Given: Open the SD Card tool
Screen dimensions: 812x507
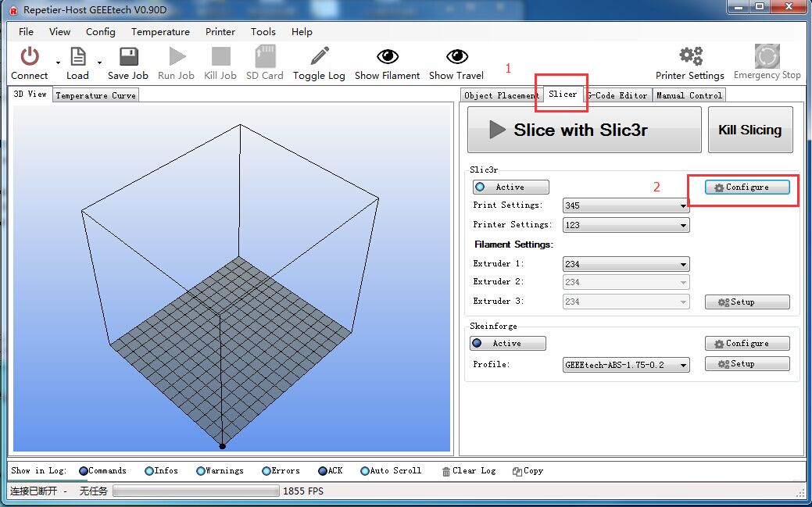Looking at the screenshot, I should (265, 63).
